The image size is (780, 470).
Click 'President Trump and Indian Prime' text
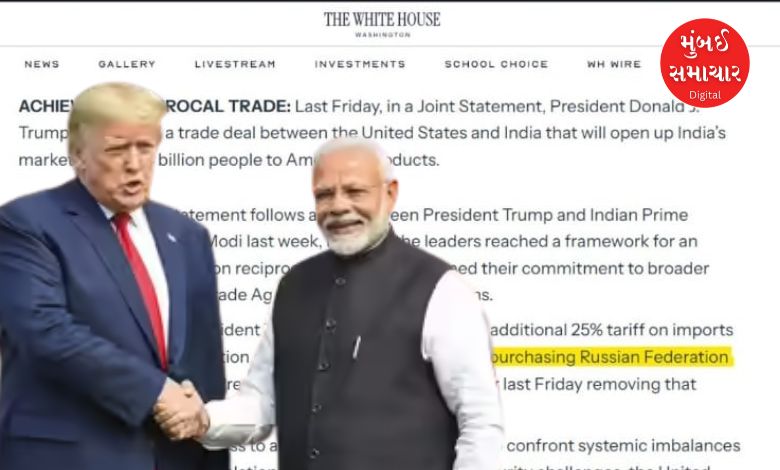coord(555,215)
